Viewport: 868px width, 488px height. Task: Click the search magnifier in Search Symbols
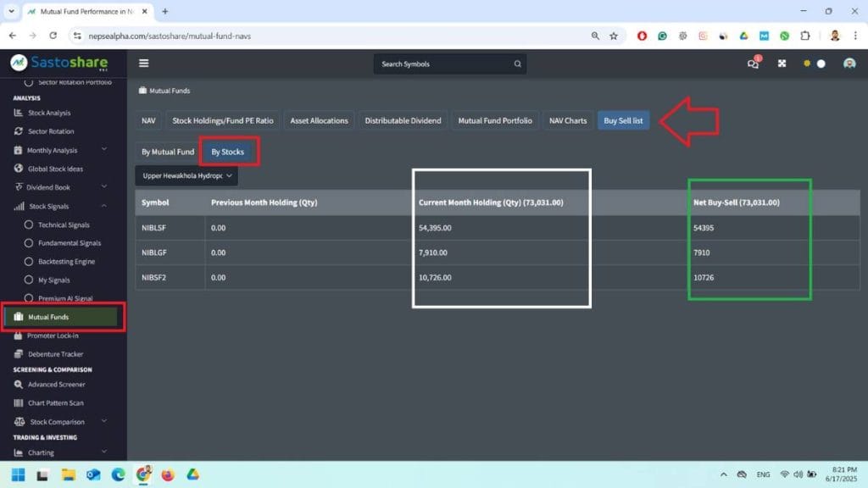[x=517, y=64]
